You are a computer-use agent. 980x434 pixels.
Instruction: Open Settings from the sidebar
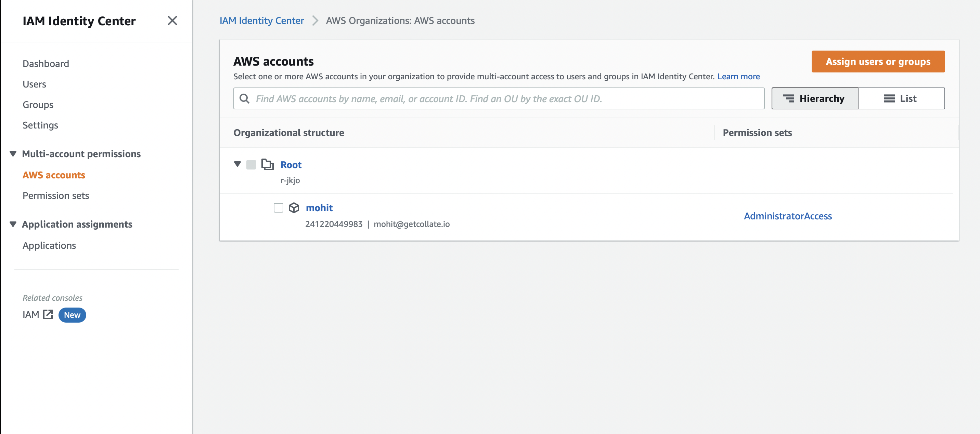pyautogui.click(x=40, y=125)
